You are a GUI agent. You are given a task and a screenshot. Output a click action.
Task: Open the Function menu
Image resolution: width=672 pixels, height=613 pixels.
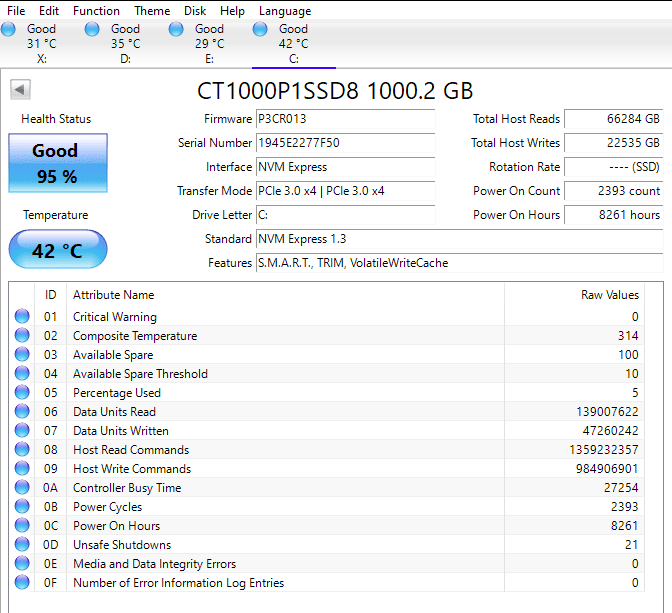coord(96,11)
